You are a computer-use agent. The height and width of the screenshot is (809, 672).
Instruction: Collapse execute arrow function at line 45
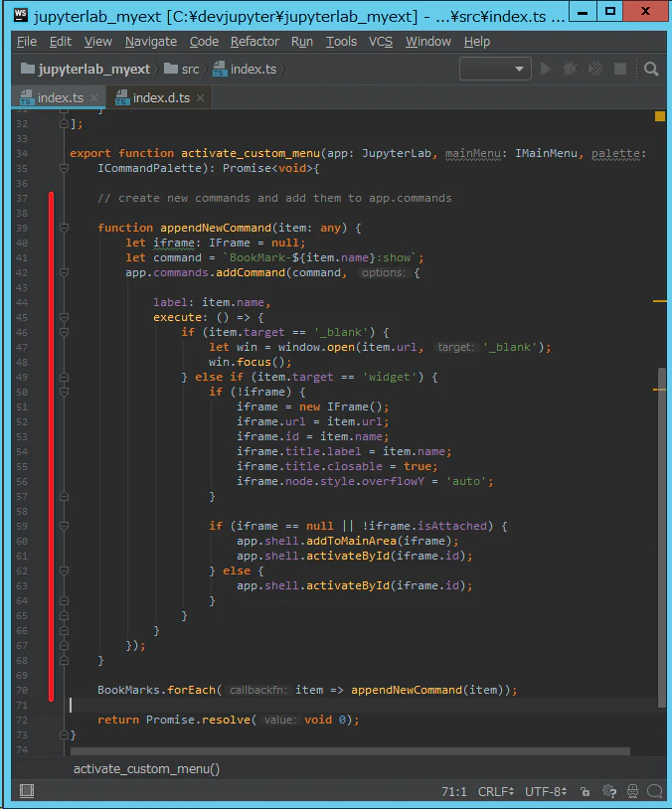tap(64, 317)
